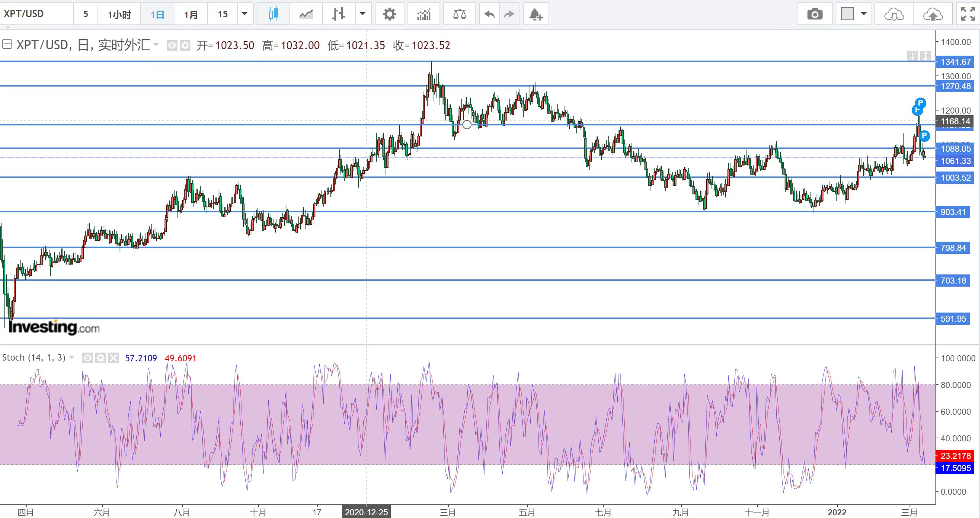
Task: Expand the time interval dropdown arrow
Action: tap(245, 14)
